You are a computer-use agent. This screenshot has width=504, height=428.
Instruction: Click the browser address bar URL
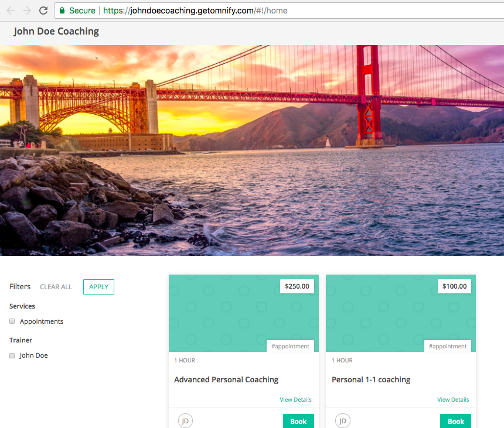pos(195,11)
